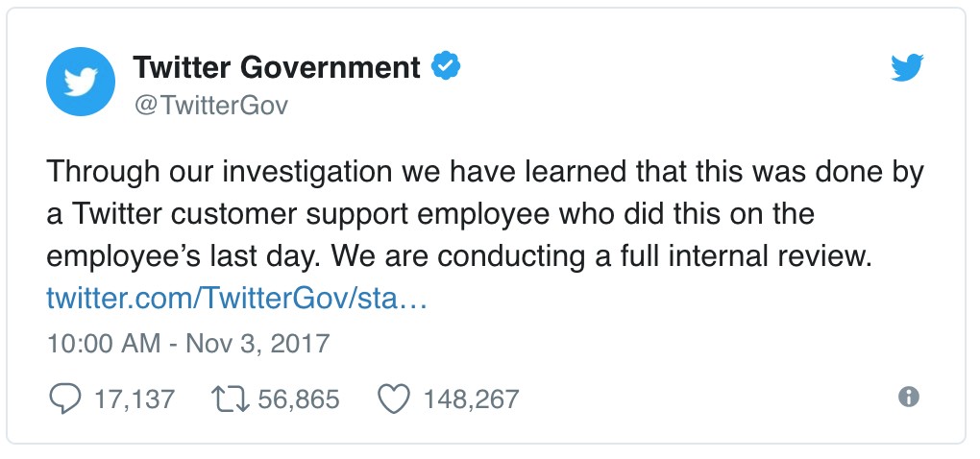
Task: Click the reply speech bubble icon
Action: point(64,399)
